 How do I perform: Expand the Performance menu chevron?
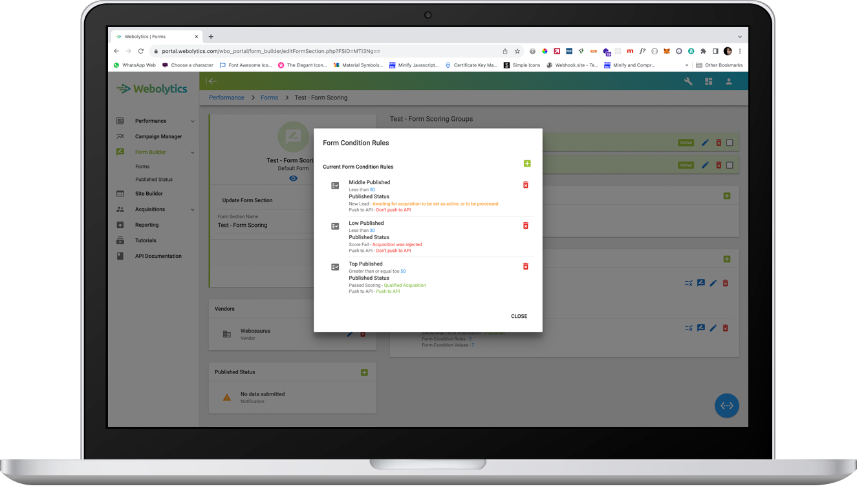pos(193,121)
